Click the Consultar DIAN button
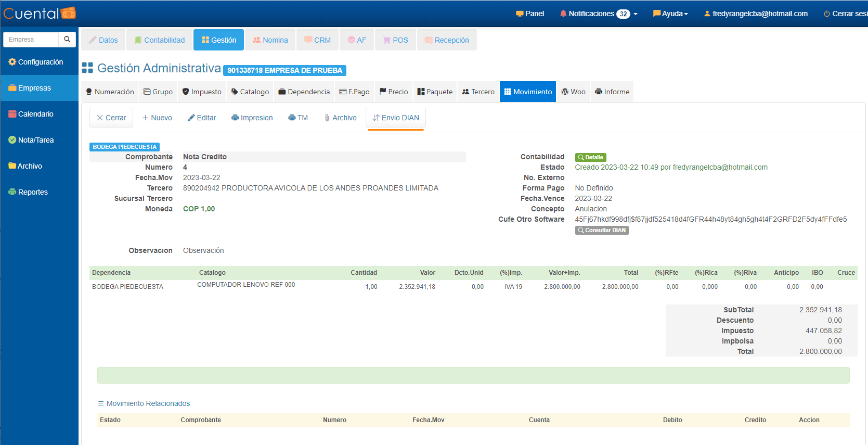 click(x=602, y=230)
